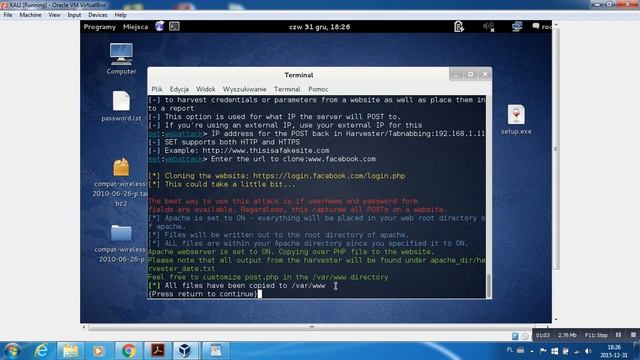Open Terminal Pomoc menu
The image size is (640, 360).
[x=318, y=89]
